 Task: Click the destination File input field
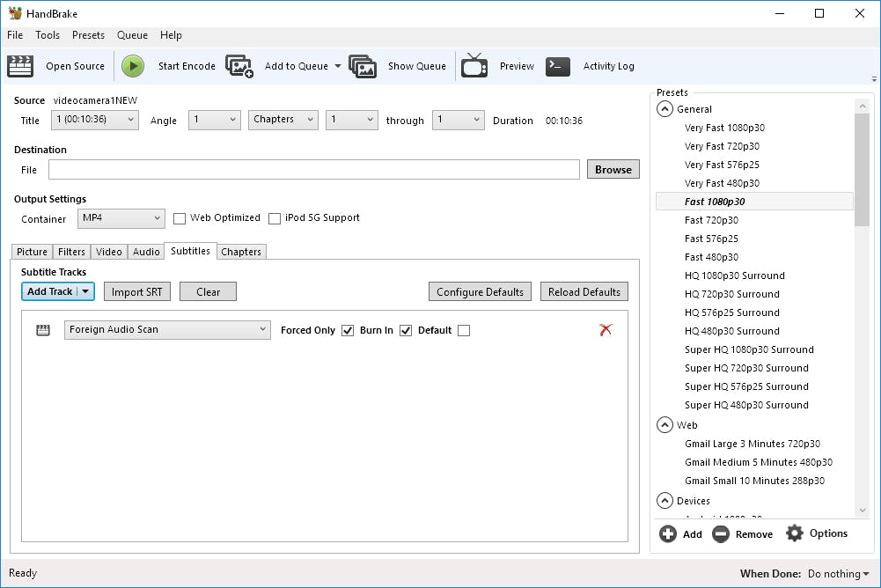pos(314,169)
